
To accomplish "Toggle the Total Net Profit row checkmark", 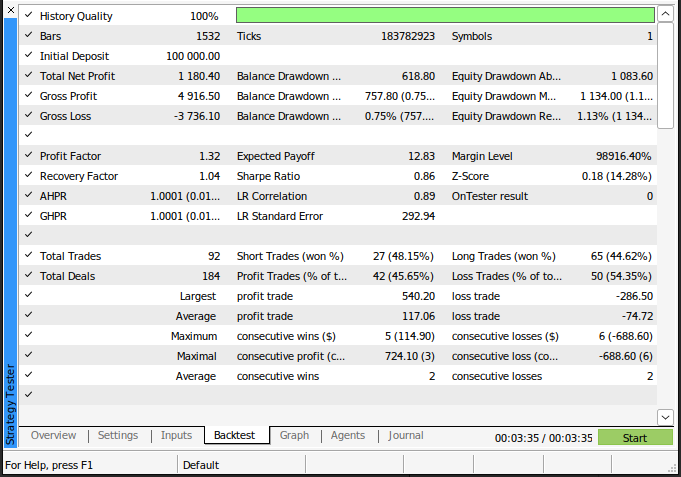I will [x=29, y=75].
